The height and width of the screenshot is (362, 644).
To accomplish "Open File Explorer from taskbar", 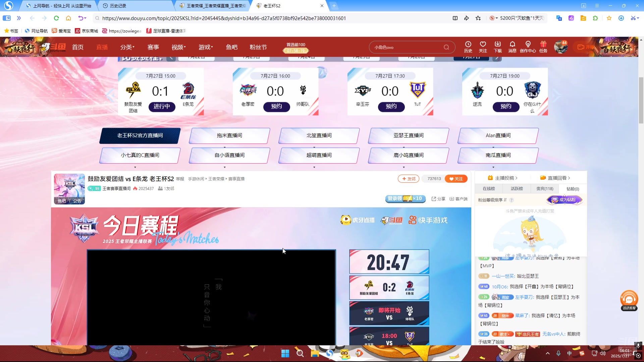I will tap(315, 353).
